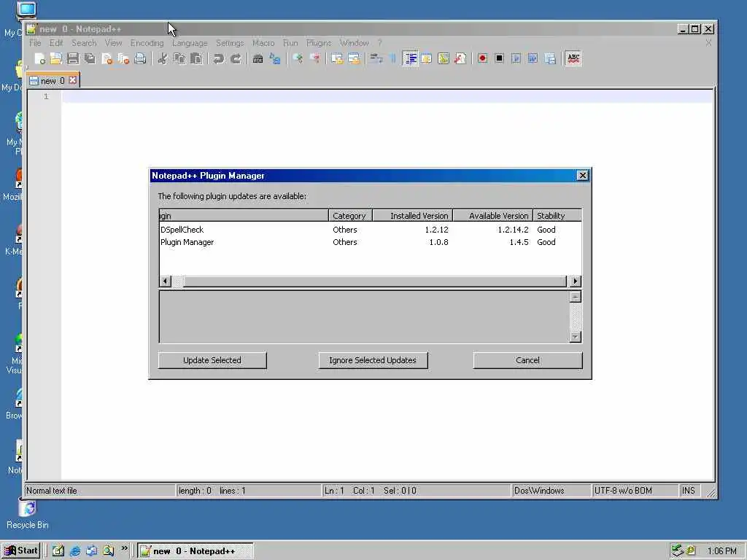Click the macro Playback icon
The width and height of the screenshot is (747, 560).
pyautogui.click(x=516, y=58)
